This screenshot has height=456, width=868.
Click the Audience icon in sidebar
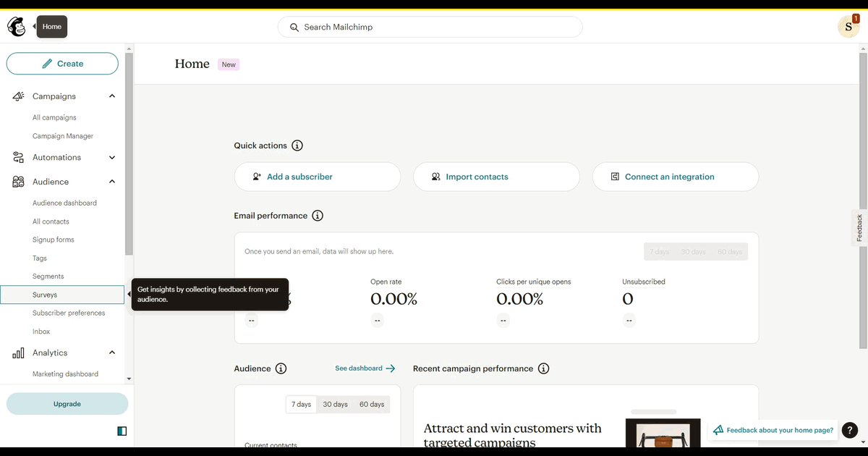(x=18, y=182)
